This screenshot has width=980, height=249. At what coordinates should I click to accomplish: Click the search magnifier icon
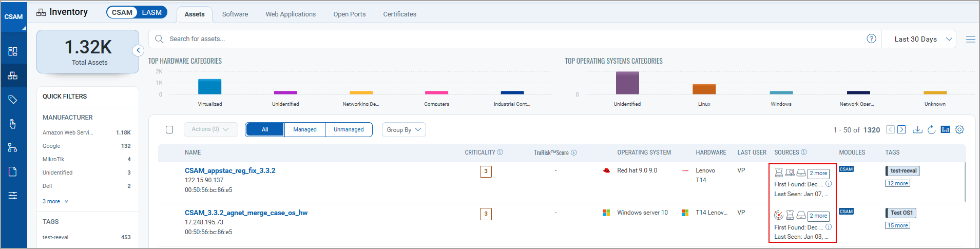159,39
